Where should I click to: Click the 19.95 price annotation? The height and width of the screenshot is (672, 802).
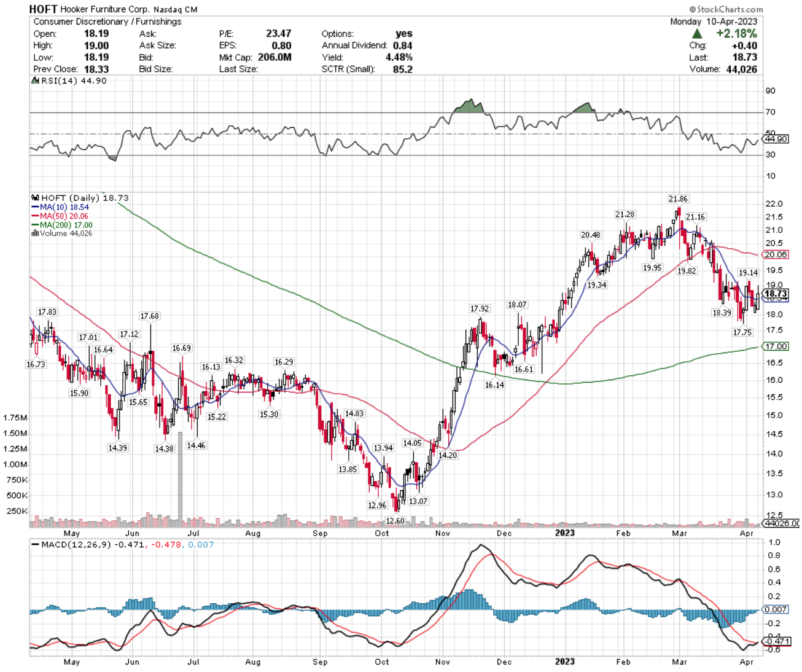coord(652,268)
